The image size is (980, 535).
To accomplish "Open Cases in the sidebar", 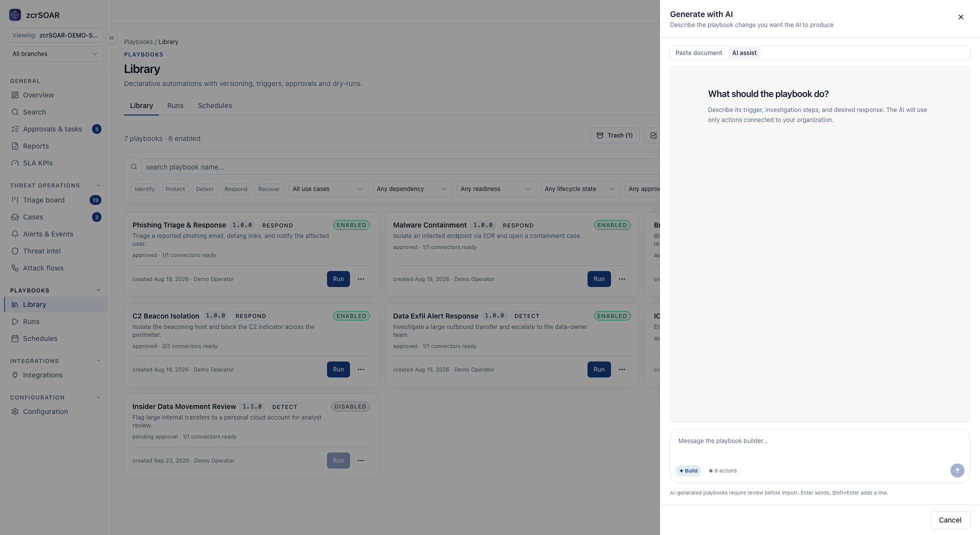I will pos(55,217).
